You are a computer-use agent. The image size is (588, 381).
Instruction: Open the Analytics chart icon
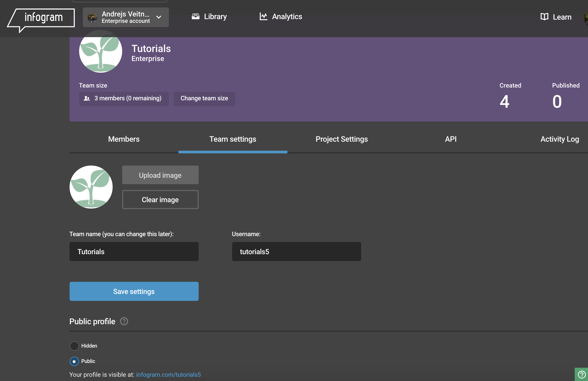tap(263, 16)
